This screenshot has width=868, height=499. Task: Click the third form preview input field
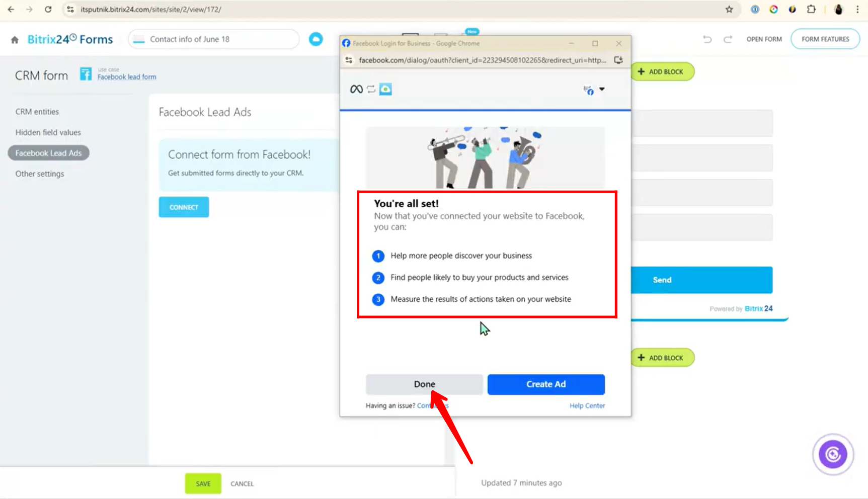coord(702,193)
